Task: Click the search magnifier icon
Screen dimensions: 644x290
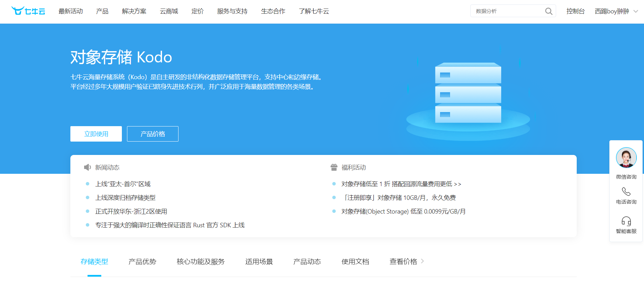Action: (549, 11)
